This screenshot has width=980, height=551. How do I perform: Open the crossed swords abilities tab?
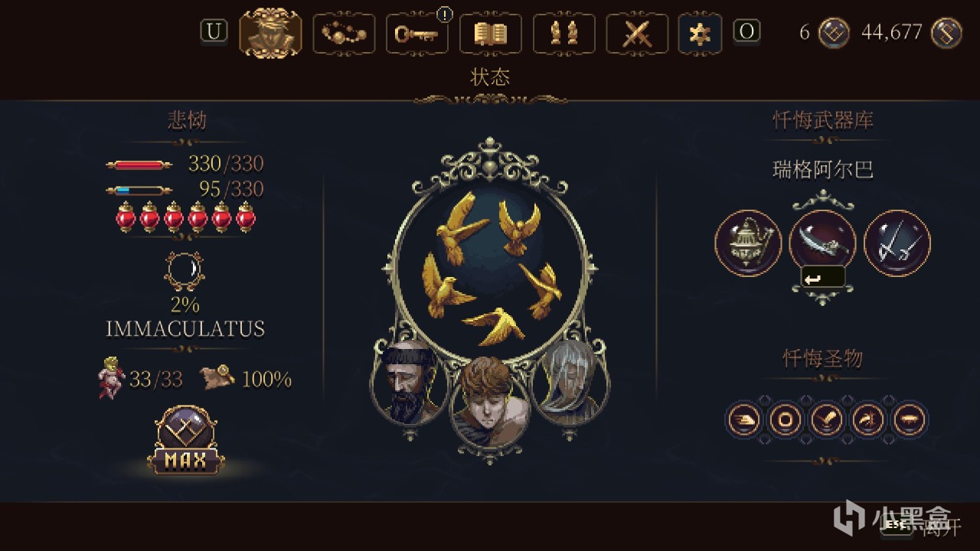[x=638, y=34]
